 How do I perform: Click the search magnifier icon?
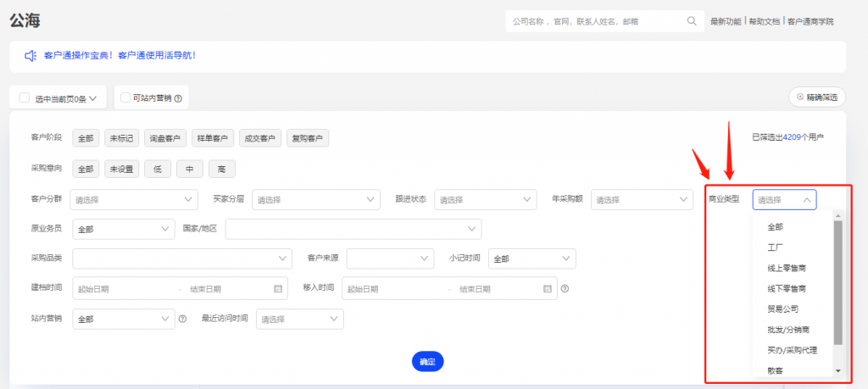click(x=693, y=21)
